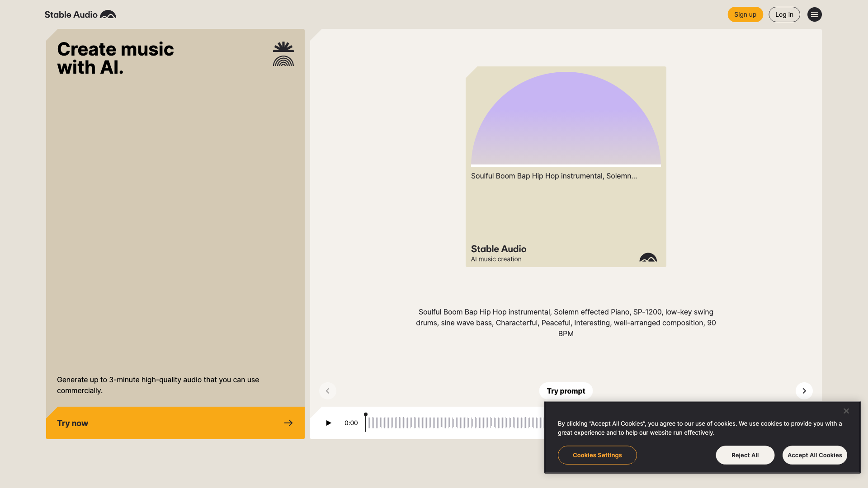The height and width of the screenshot is (488, 868).
Task: Close the cookie consent banner
Action: click(846, 411)
